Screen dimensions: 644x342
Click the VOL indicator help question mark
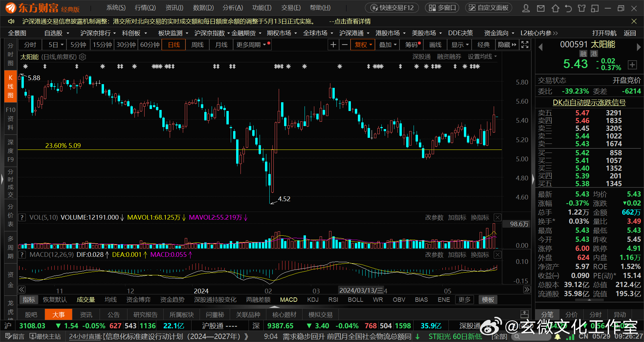click(x=22, y=218)
